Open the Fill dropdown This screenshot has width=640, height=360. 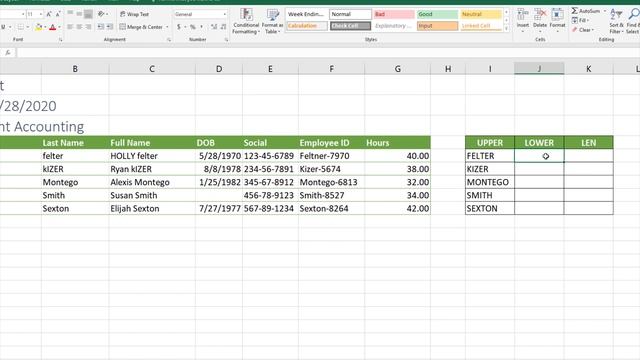click(580, 20)
